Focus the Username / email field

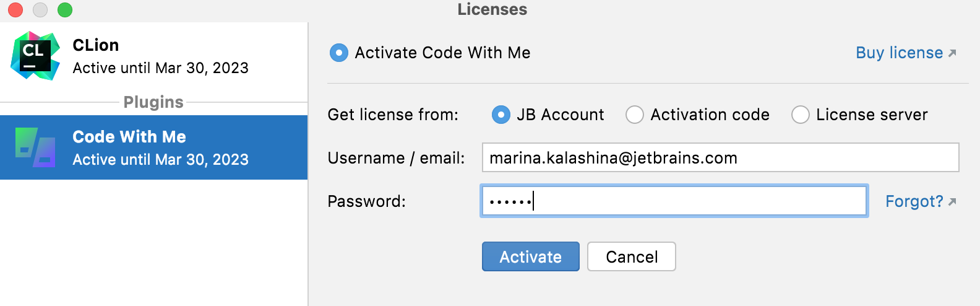point(720,158)
